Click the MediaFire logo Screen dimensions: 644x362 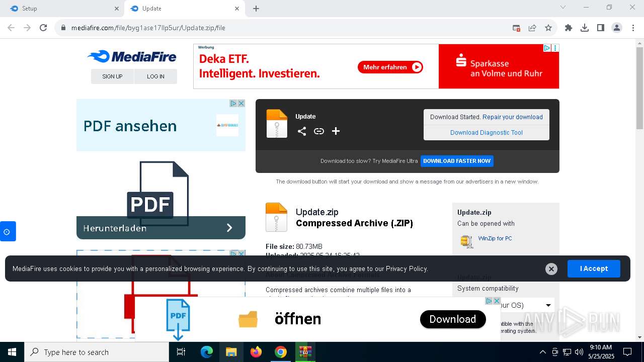pyautogui.click(x=132, y=56)
